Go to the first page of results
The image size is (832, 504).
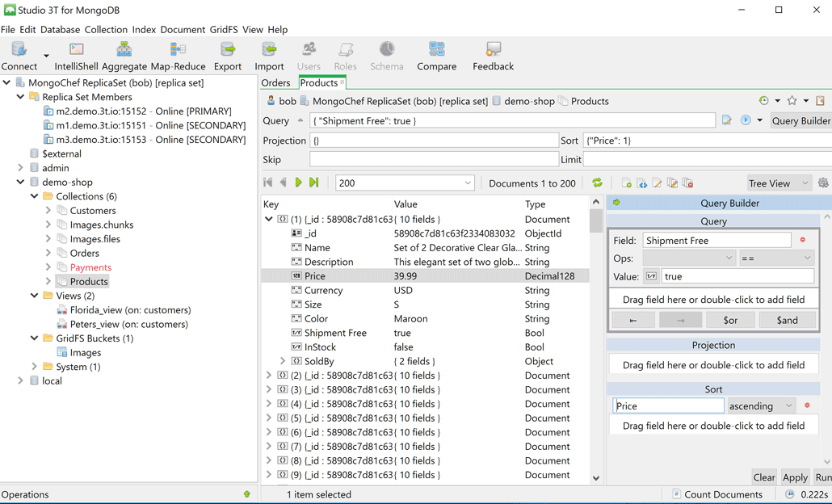point(268,183)
